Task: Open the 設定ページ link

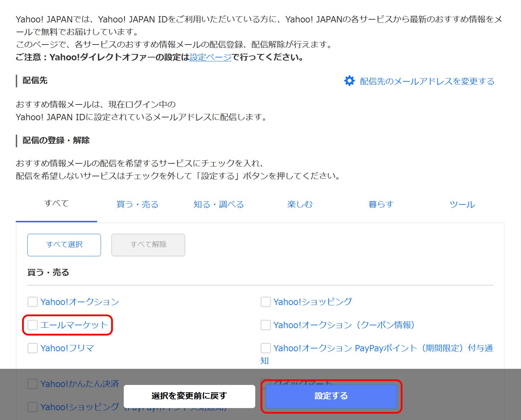Action: [x=210, y=57]
